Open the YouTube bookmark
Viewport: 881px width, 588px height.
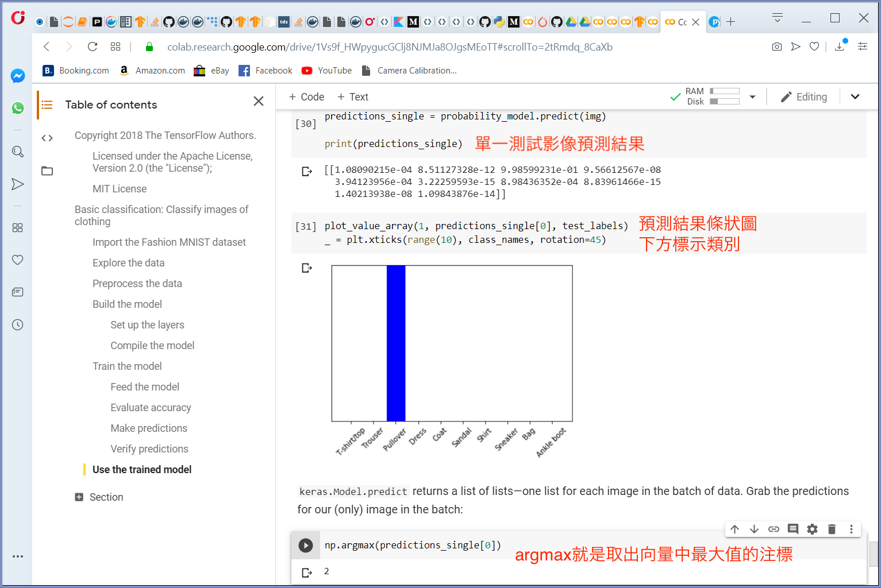[327, 71]
